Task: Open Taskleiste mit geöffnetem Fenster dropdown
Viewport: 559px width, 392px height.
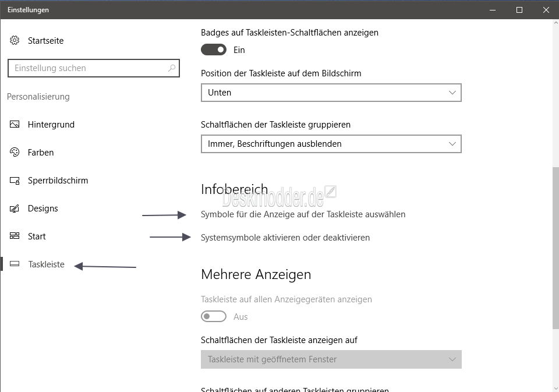Action: point(331,359)
